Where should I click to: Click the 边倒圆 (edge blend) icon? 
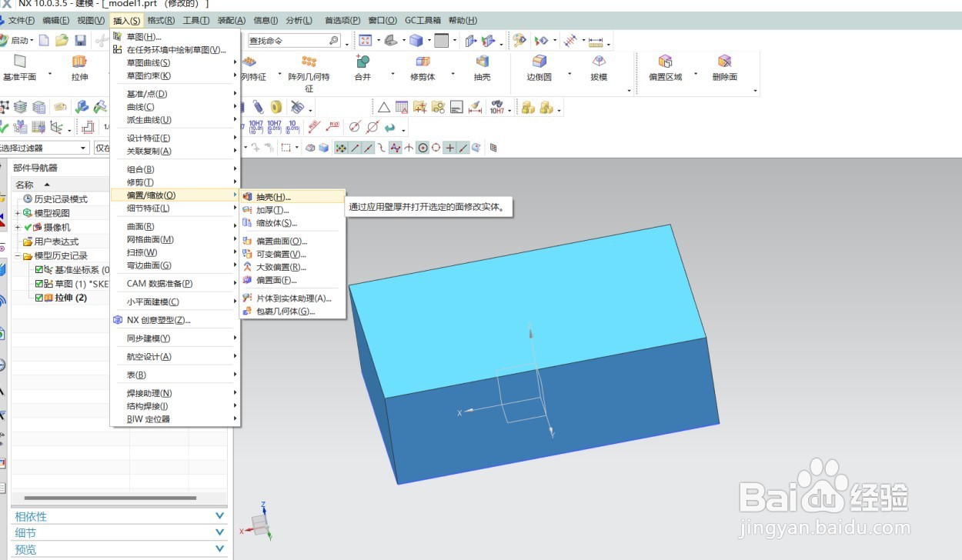point(539,61)
